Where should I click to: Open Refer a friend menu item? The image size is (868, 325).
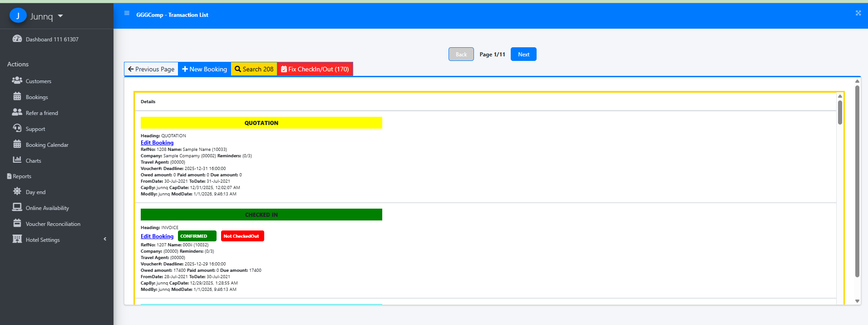point(42,113)
